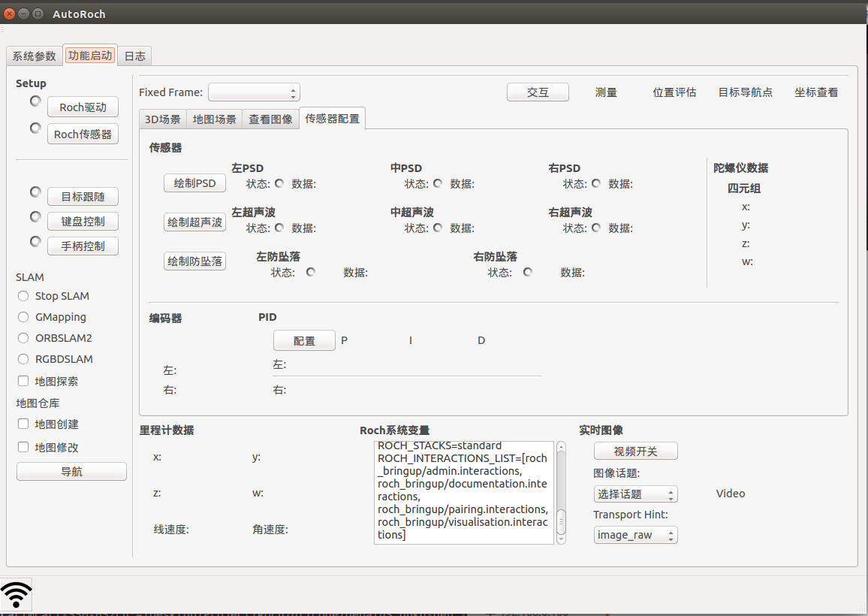Expand the 选择话题 image topic dropdown
Screen dimensions: 868x616
(635, 494)
